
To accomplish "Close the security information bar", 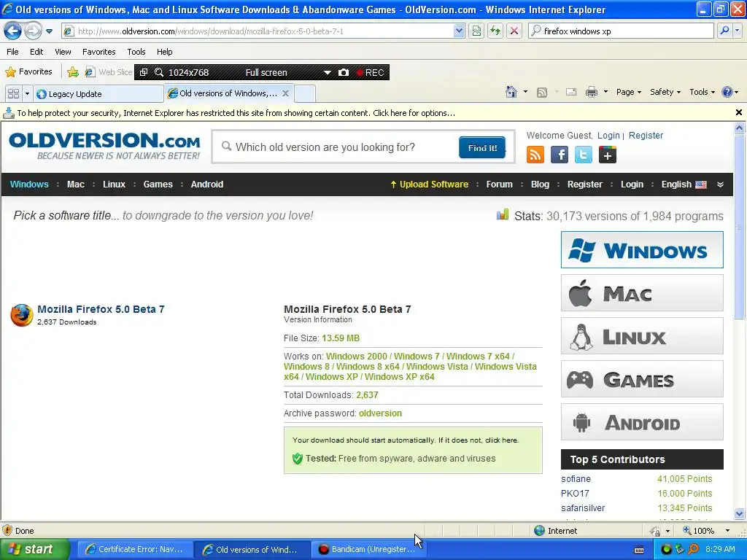I will point(738,112).
